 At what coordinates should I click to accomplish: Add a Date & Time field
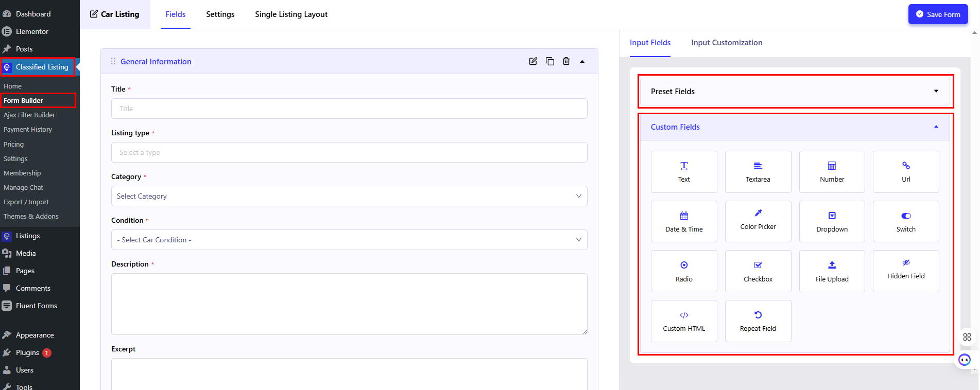[x=684, y=221]
